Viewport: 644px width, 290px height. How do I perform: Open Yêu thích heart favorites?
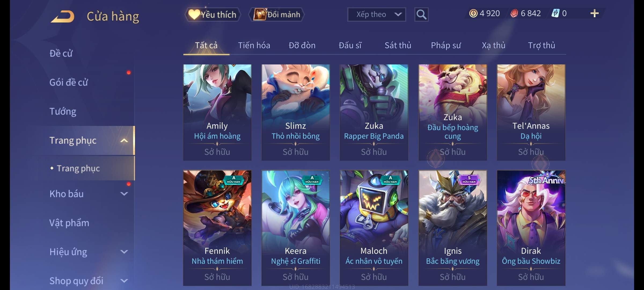click(x=213, y=15)
